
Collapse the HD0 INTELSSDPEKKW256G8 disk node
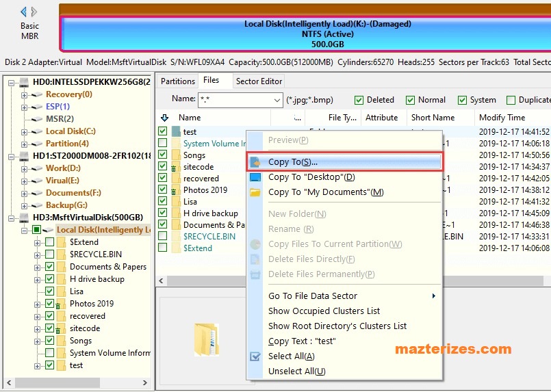(11, 83)
